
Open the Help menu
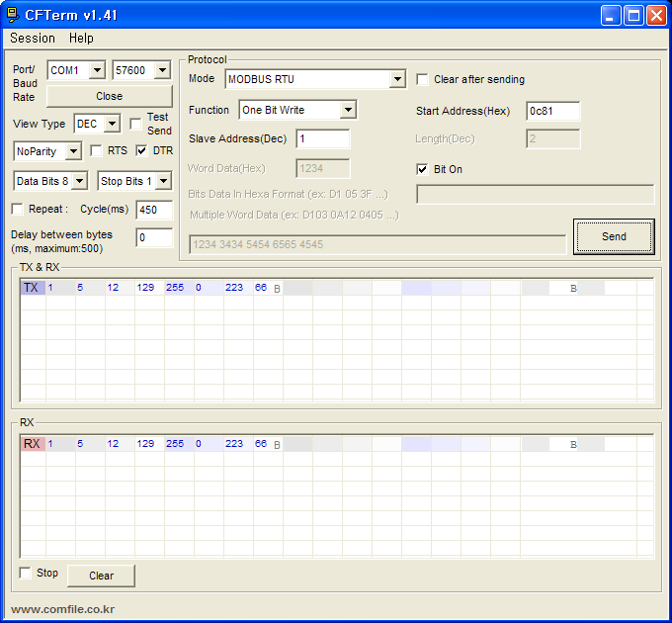coord(81,39)
